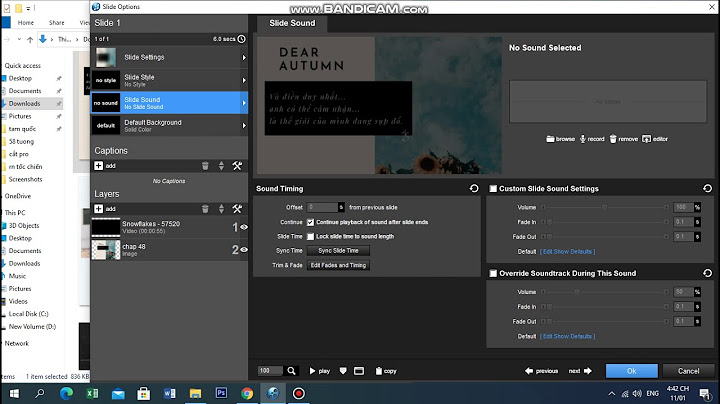720x404 pixels.
Task: Expand Slide Style arrow
Action: (244, 80)
